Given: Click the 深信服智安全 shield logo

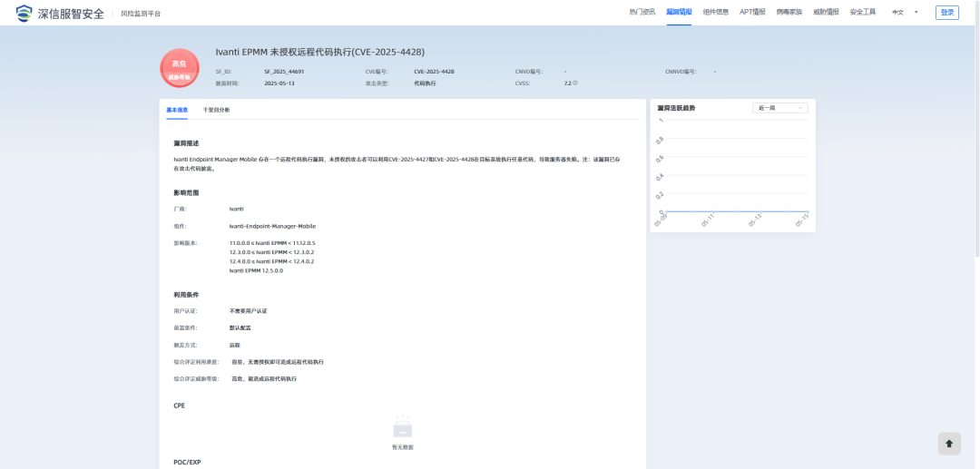Looking at the screenshot, I should pyautogui.click(x=24, y=13).
